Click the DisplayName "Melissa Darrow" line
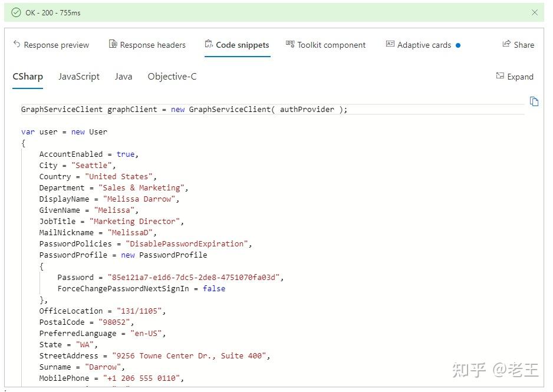This screenshot has width=553, height=392. tap(109, 199)
